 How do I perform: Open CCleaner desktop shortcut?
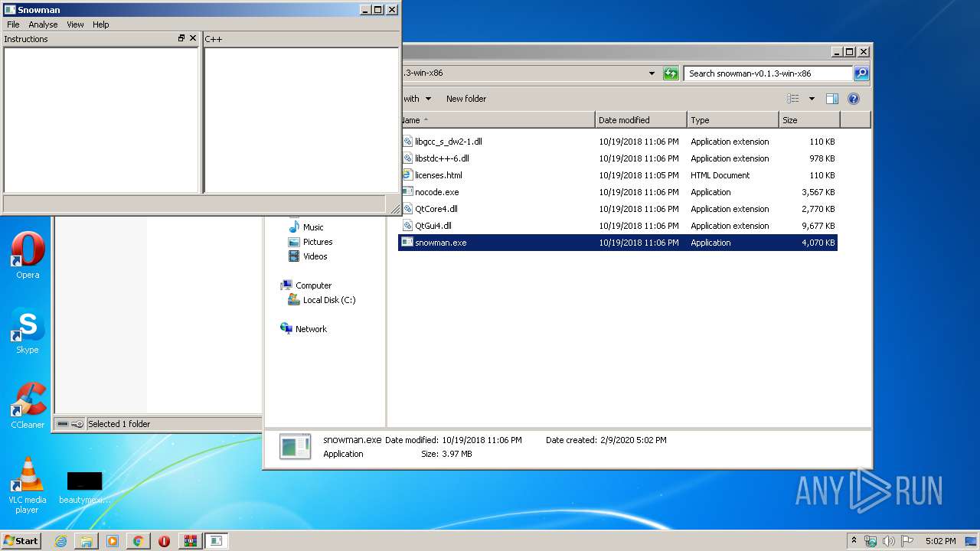point(28,406)
